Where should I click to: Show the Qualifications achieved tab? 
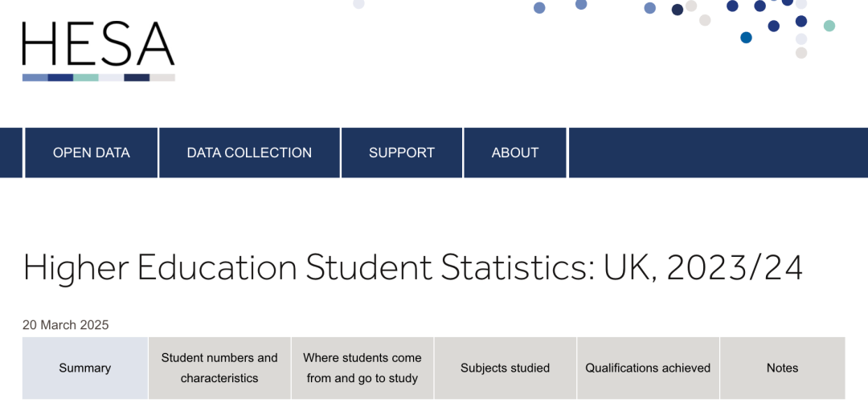(648, 368)
